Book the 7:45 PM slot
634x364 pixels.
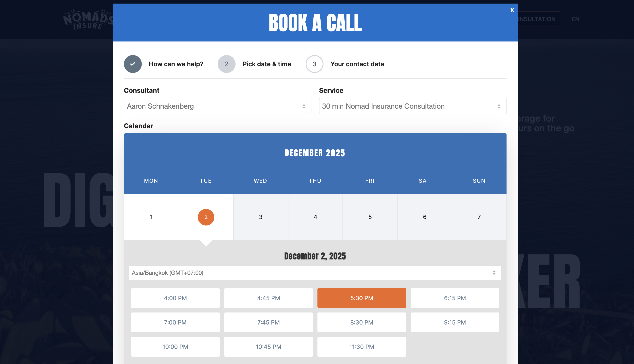(x=268, y=322)
